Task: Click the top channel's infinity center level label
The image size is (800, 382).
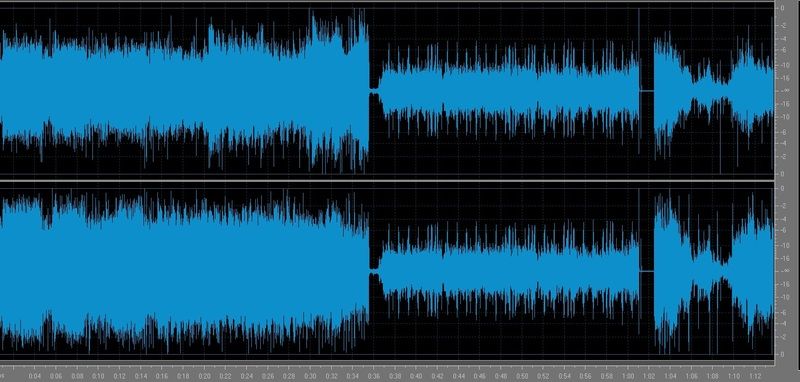Action: click(x=781, y=91)
